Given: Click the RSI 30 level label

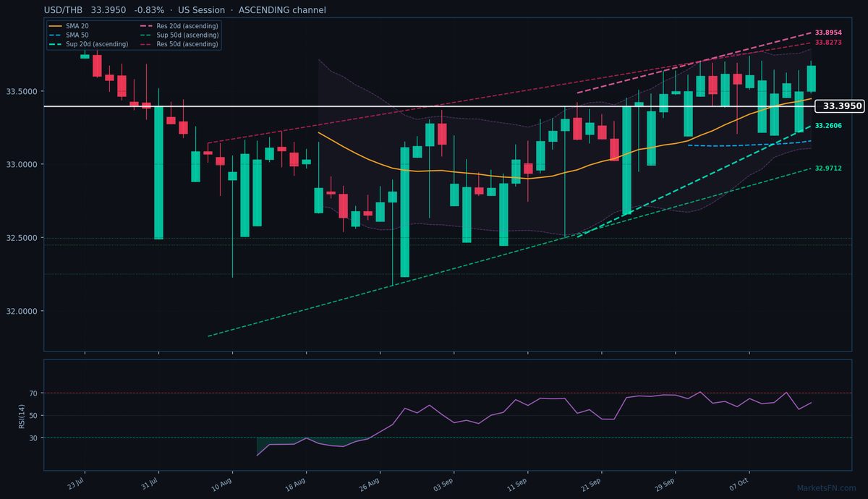Looking at the screenshot, I should click(34, 438).
